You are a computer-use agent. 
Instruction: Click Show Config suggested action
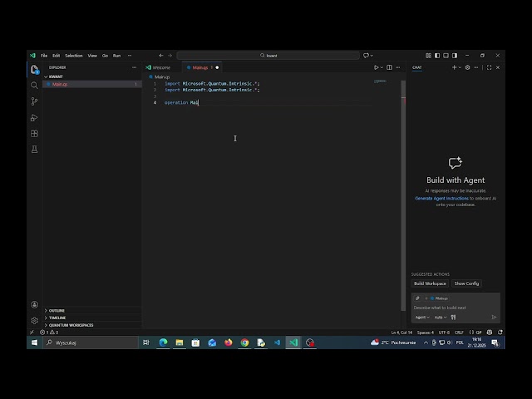pyautogui.click(x=466, y=283)
